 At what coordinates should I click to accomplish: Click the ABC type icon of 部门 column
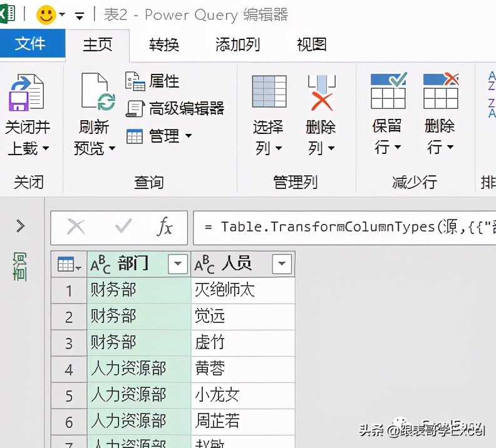[100, 265]
